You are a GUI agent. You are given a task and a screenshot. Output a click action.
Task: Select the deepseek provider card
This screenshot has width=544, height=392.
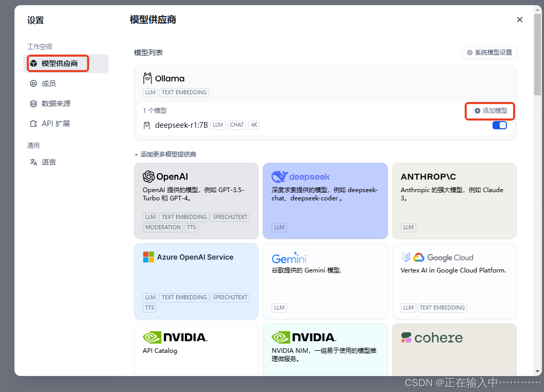(x=325, y=201)
